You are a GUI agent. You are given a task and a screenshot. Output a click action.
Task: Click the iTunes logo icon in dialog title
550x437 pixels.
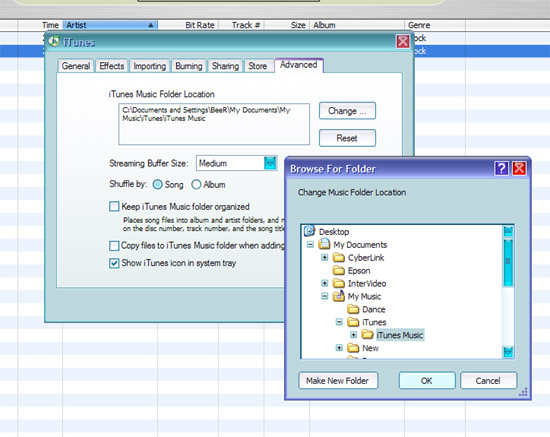[54, 41]
